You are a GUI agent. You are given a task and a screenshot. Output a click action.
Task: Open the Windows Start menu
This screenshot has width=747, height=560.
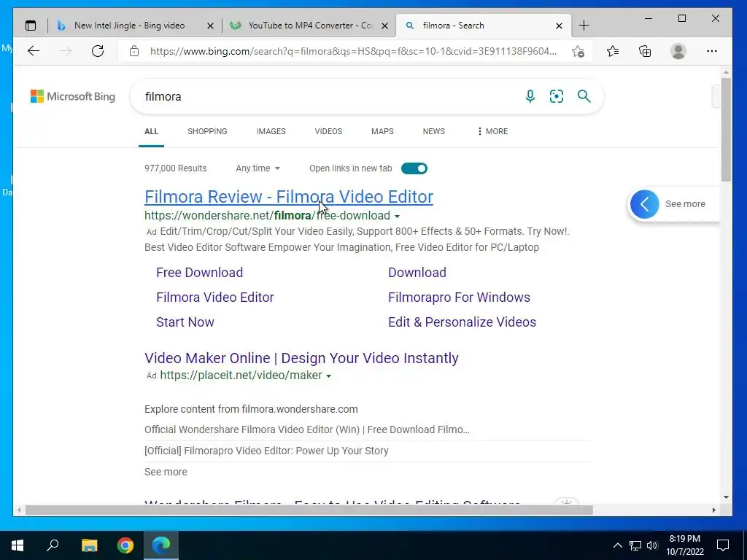pos(18,545)
